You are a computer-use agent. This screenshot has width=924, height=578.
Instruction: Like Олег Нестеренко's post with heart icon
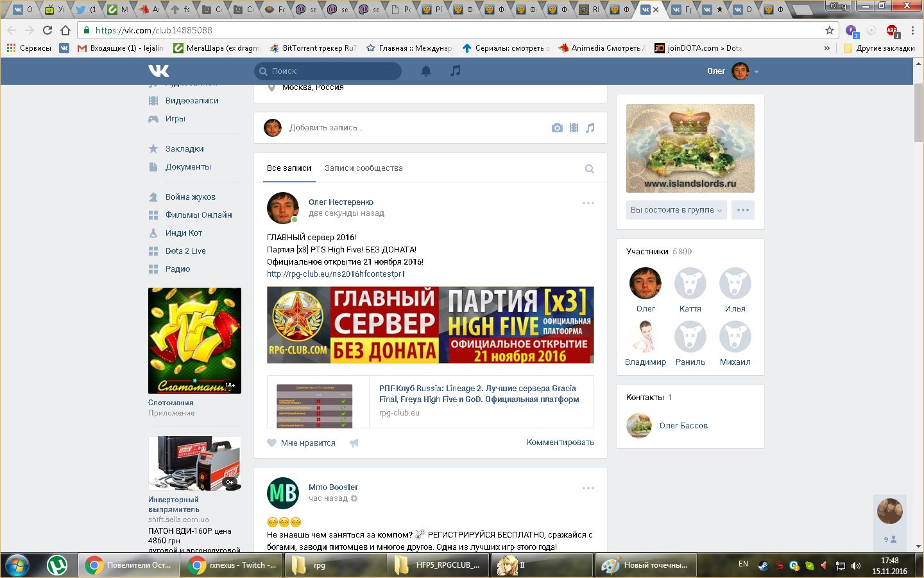[x=272, y=442]
